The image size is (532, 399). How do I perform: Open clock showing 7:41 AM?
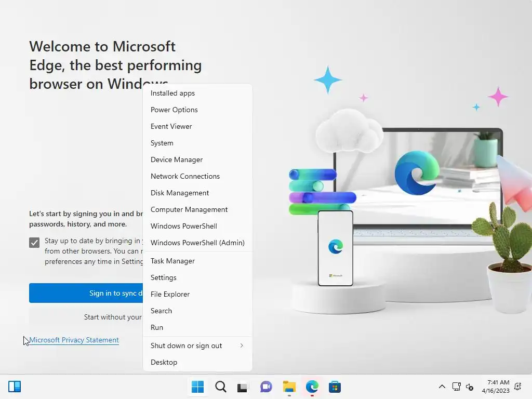[x=496, y=387]
